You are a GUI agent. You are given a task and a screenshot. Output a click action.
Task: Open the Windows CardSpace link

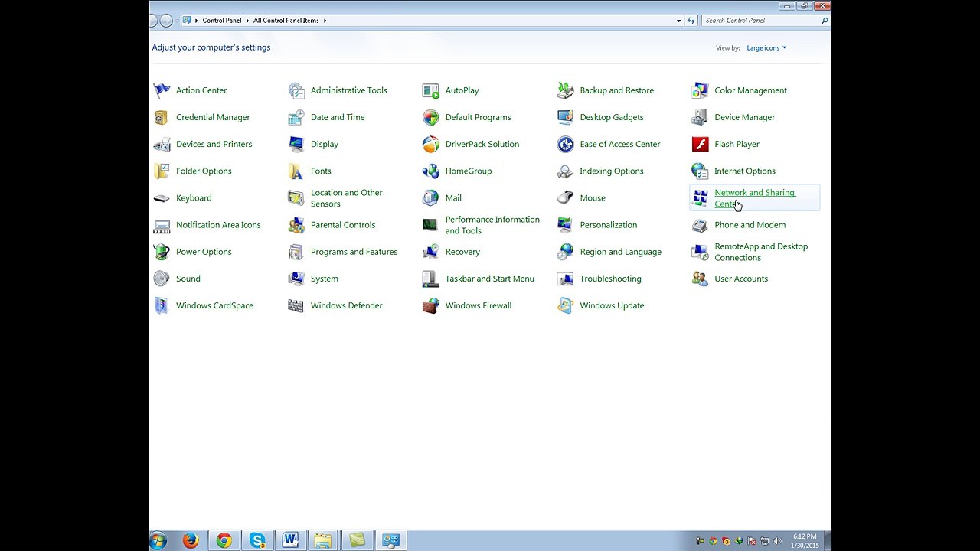tap(214, 305)
